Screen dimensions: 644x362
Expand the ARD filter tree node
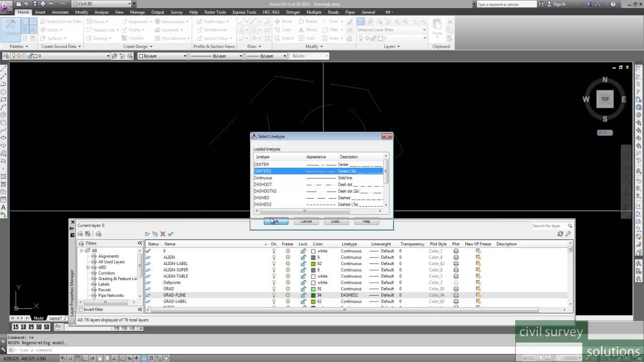[x=88, y=267]
